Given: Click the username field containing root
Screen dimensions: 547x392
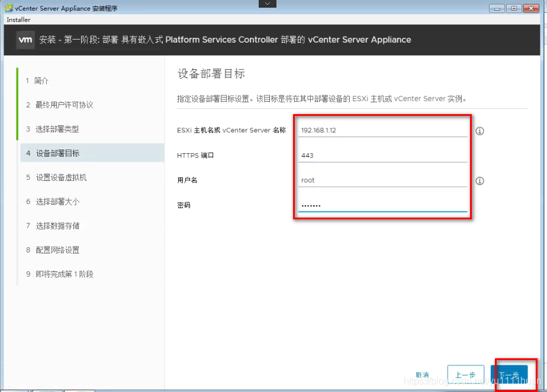Looking at the screenshot, I should click(382, 180).
